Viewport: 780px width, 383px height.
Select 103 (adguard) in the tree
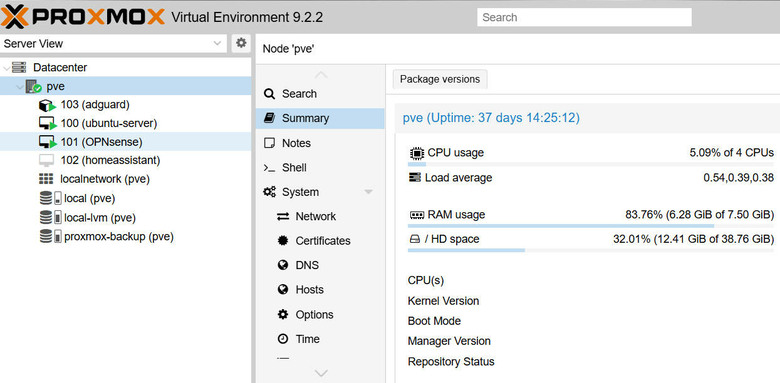point(125,105)
